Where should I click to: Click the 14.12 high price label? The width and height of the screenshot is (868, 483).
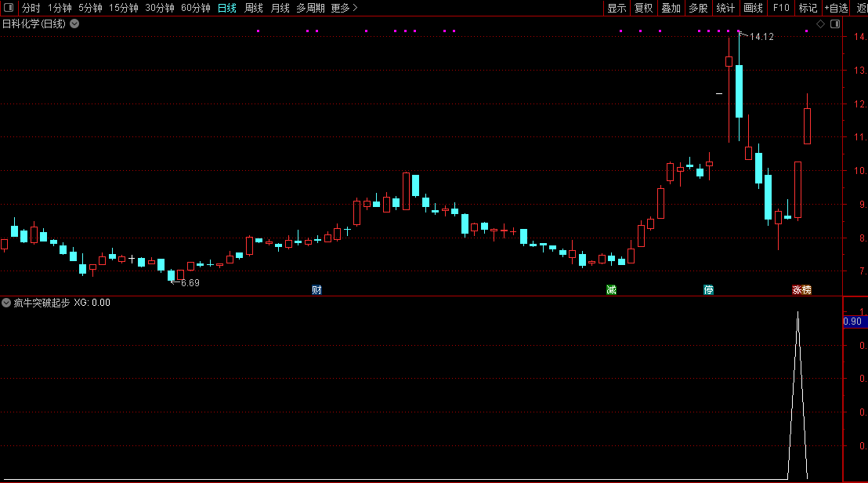761,37
